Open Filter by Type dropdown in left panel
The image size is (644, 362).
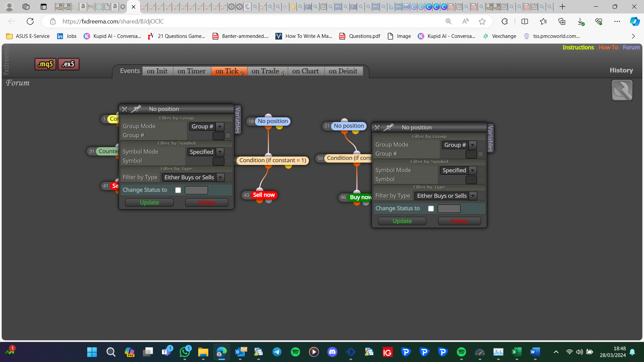pyautogui.click(x=193, y=177)
